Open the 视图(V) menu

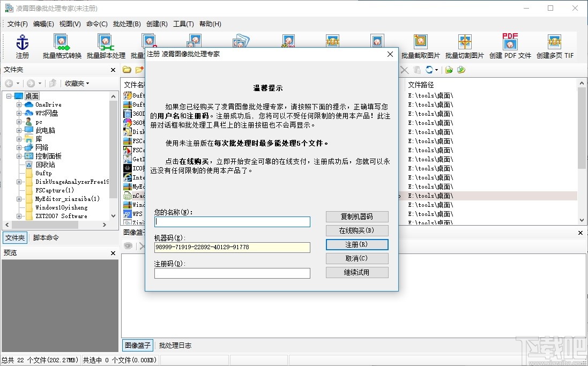[70, 24]
